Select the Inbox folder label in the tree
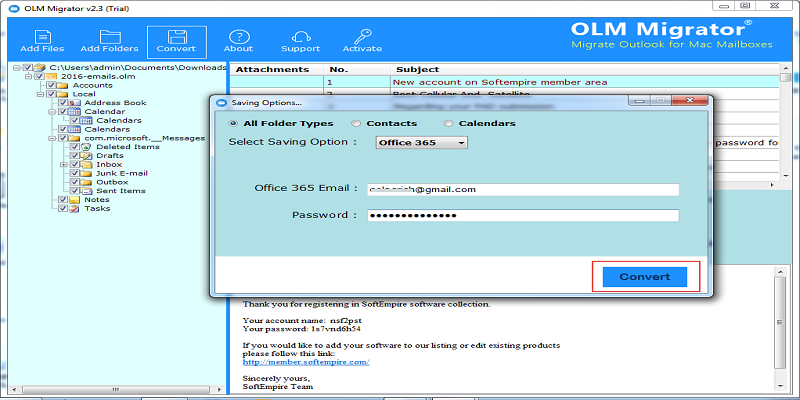The image size is (800, 400). point(109,165)
